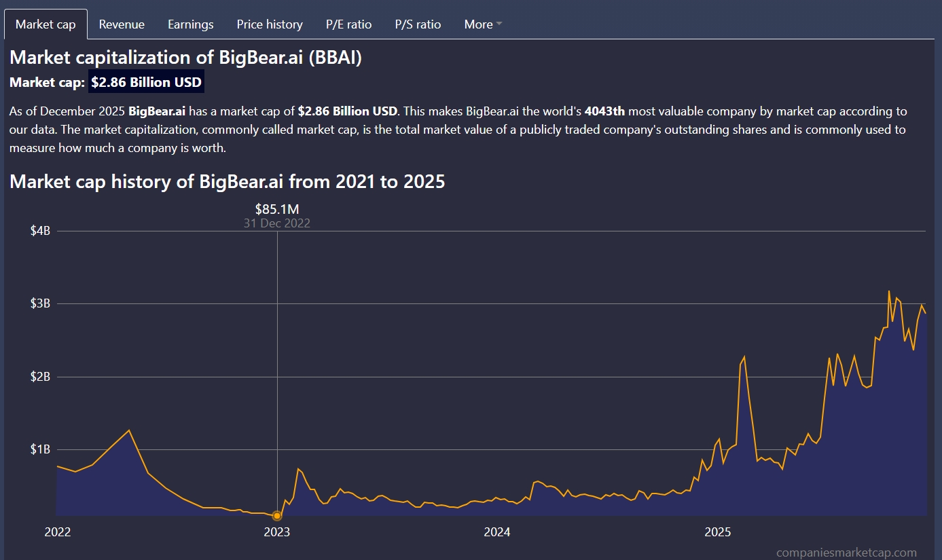Open the Earnings tab

191,24
